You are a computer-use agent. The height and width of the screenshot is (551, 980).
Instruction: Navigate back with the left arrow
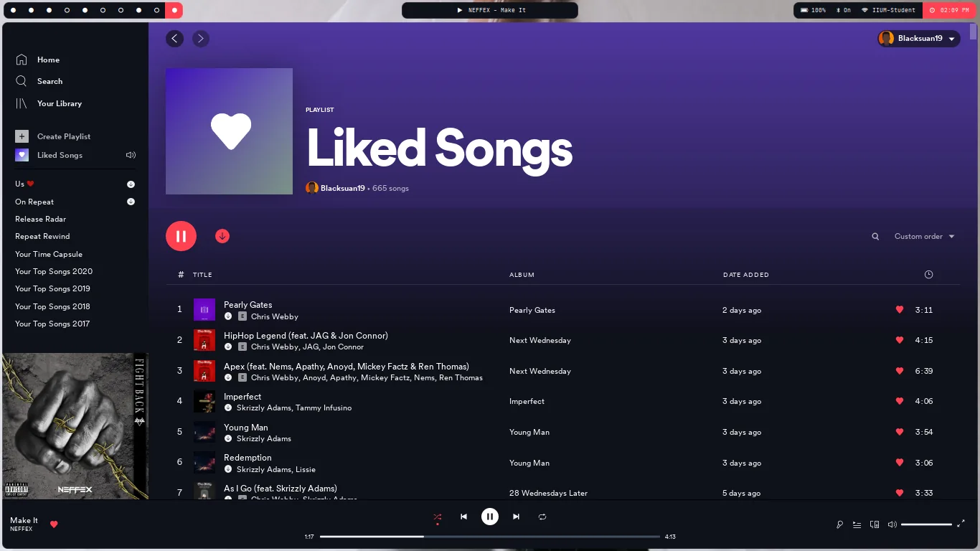click(x=174, y=39)
